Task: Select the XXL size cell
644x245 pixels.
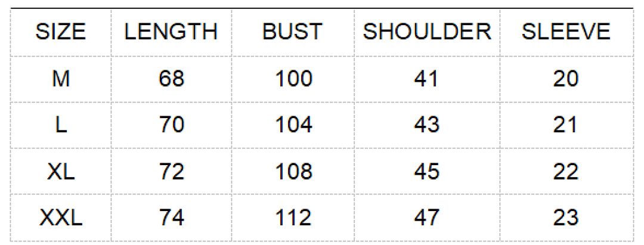Action: (x=61, y=218)
